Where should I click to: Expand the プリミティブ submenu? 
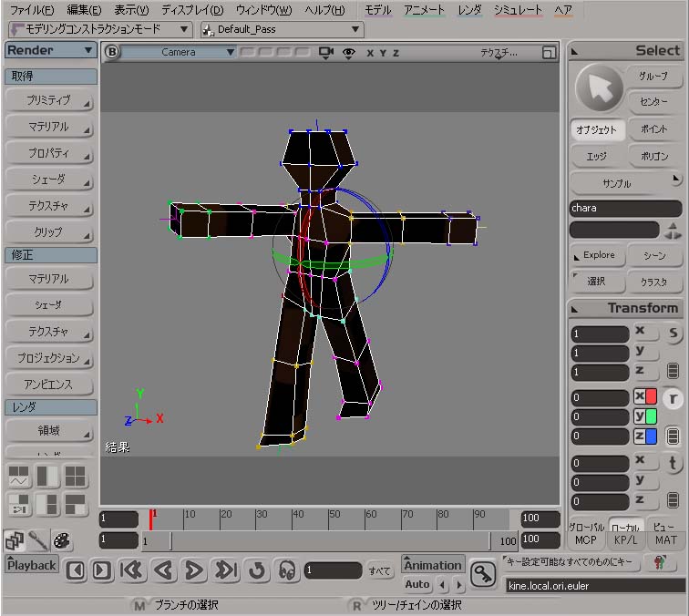49,100
